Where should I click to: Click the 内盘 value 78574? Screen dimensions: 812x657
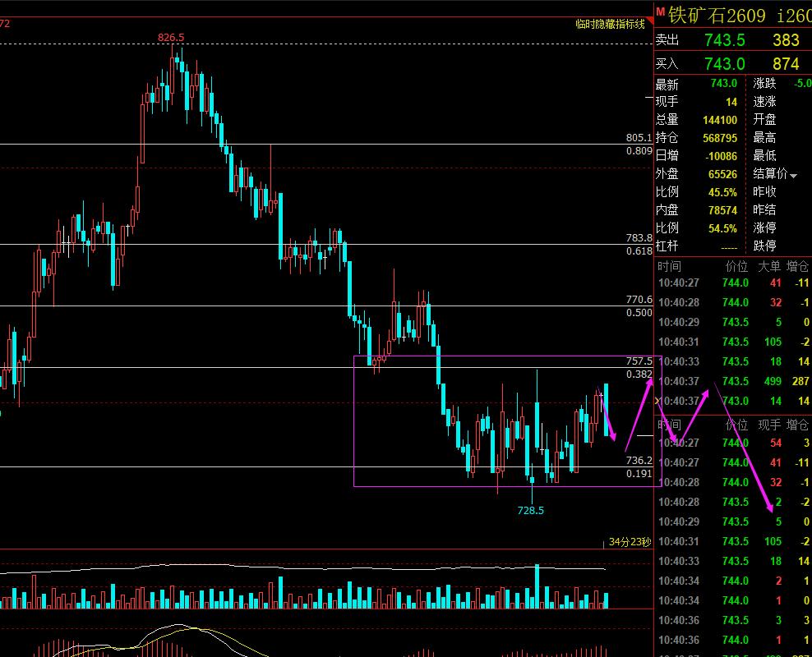pos(722,210)
